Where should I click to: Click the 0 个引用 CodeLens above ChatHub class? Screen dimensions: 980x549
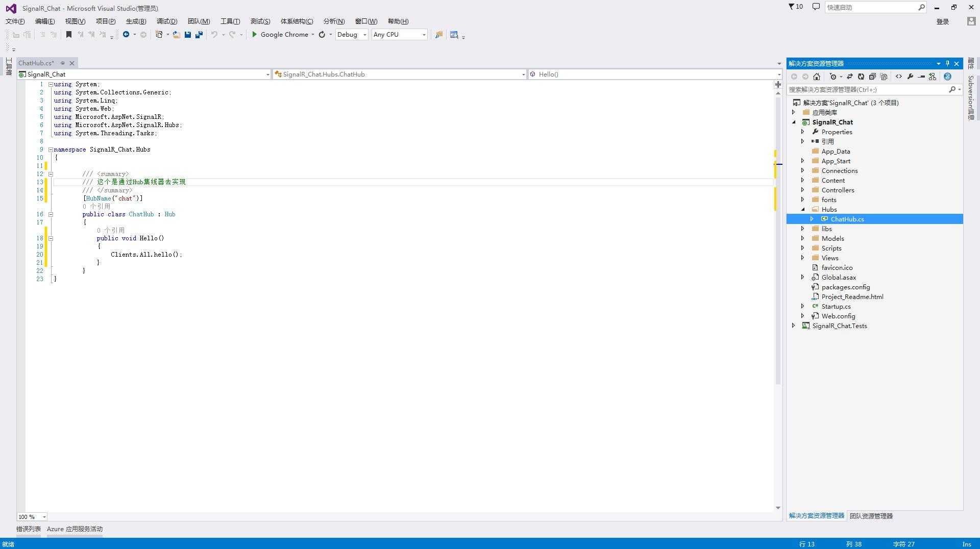(96, 207)
